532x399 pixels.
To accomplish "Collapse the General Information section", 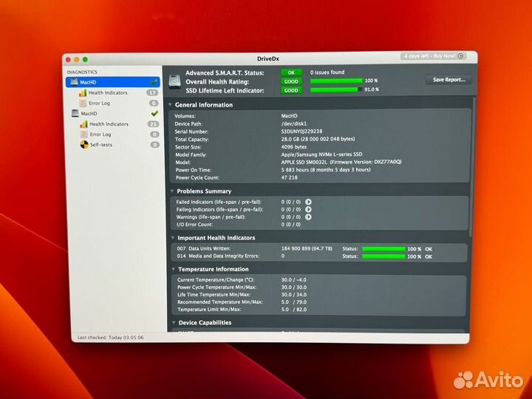I will [x=170, y=105].
